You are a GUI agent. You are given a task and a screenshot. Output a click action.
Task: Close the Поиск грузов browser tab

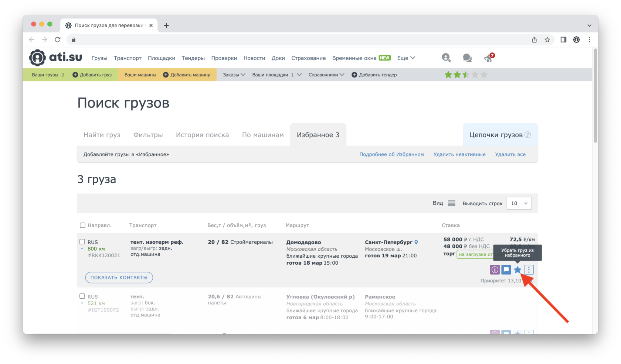pos(151,25)
